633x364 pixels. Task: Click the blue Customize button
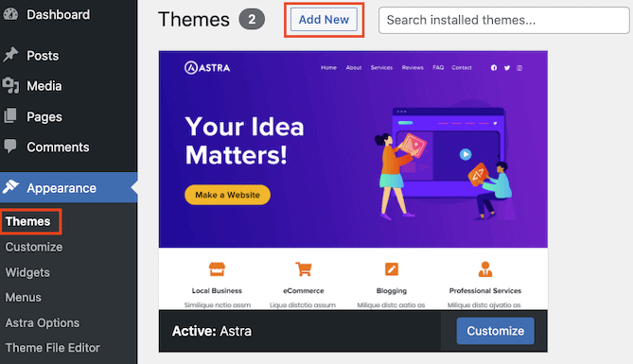(496, 331)
